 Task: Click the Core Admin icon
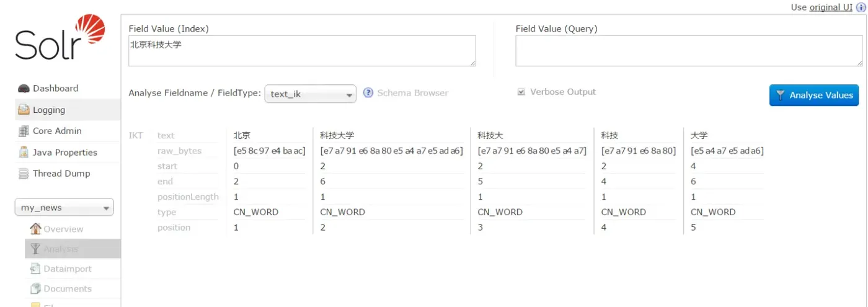coord(24,131)
